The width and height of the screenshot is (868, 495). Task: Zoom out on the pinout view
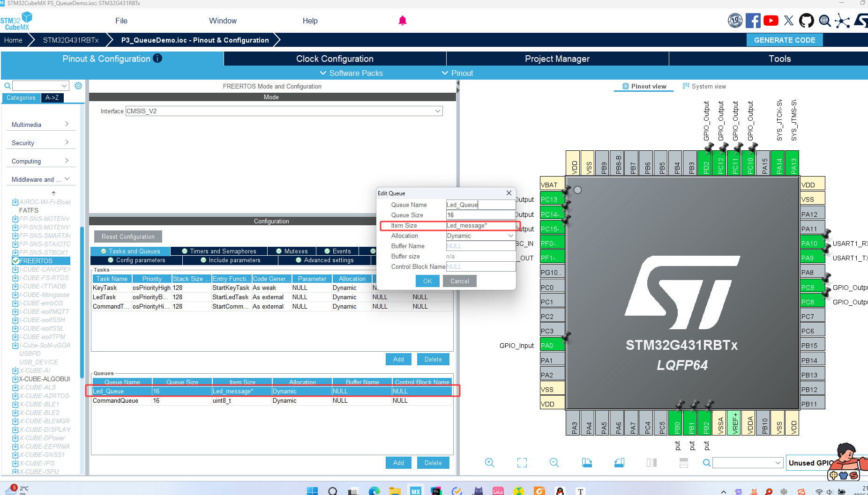coord(554,463)
